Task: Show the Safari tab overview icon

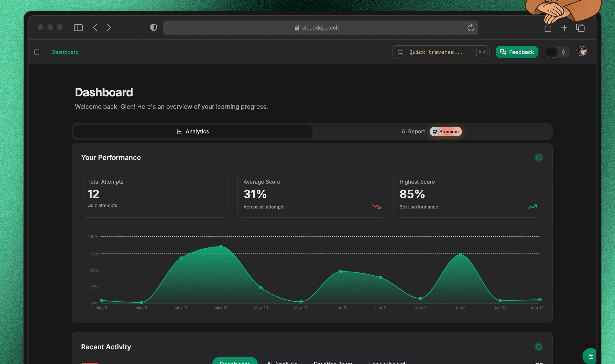Action: (x=580, y=28)
